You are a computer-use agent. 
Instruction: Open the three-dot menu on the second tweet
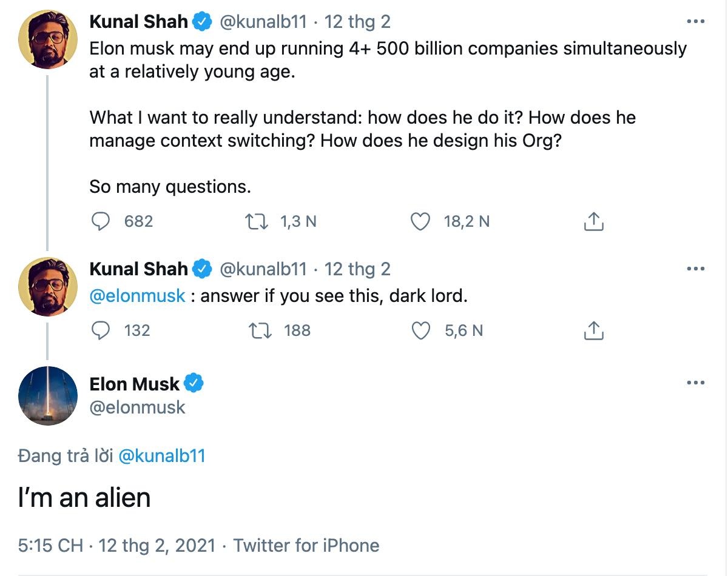[696, 267]
